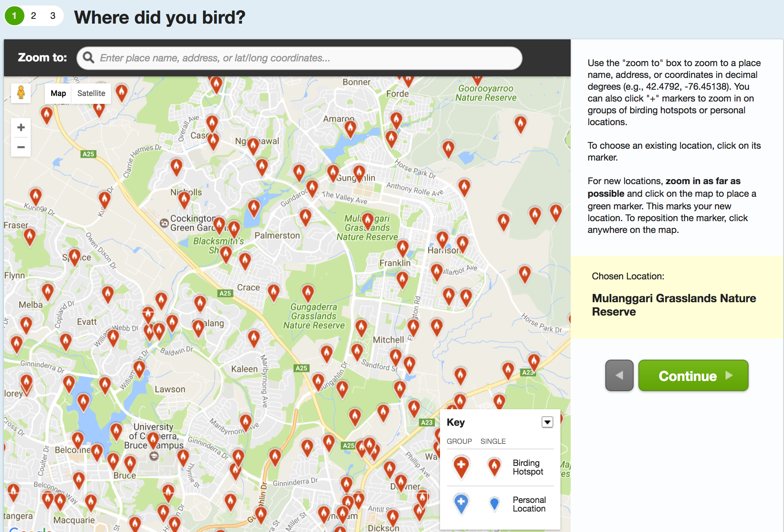Image resolution: width=784 pixels, height=532 pixels.
Task: Click the Key panel title
Action: tap(456, 422)
